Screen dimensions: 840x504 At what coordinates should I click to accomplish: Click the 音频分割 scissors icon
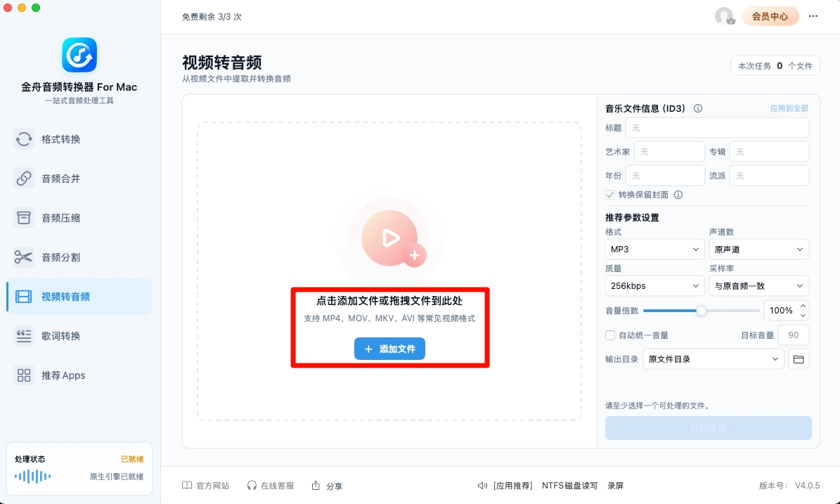click(24, 257)
